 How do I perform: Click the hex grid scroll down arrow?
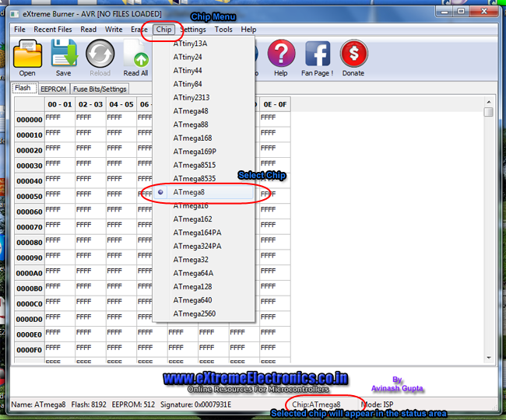point(489,358)
